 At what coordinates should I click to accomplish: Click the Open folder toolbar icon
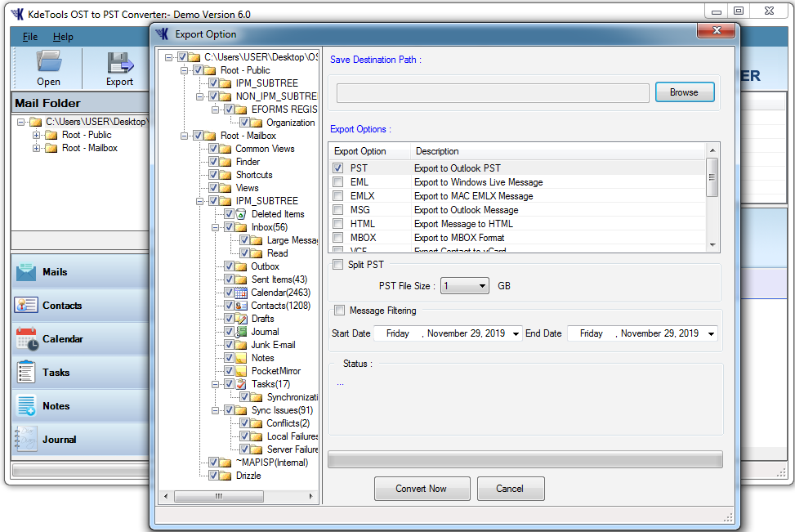click(49, 61)
